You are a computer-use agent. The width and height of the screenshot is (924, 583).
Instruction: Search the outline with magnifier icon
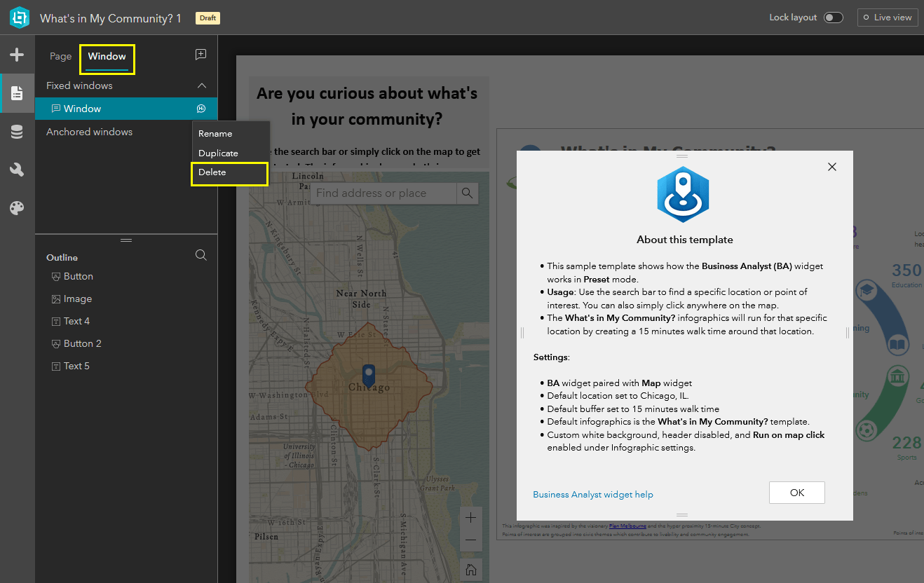(x=201, y=255)
